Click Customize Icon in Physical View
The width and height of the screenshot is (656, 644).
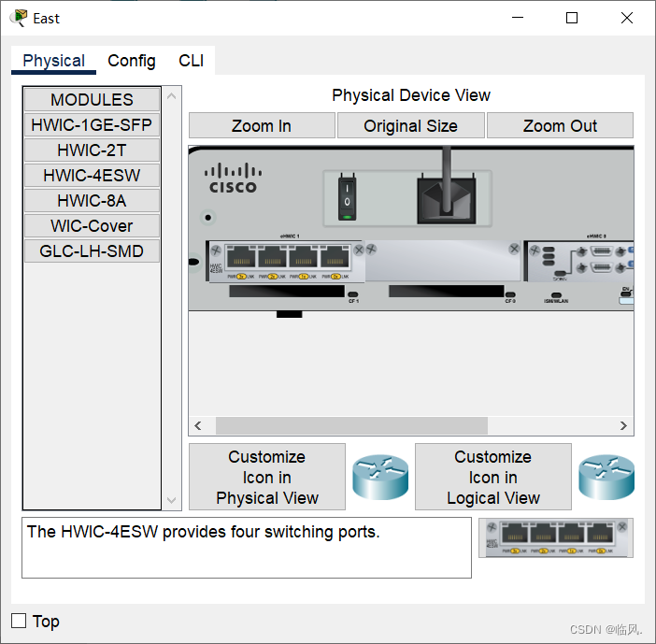tap(267, 477)
